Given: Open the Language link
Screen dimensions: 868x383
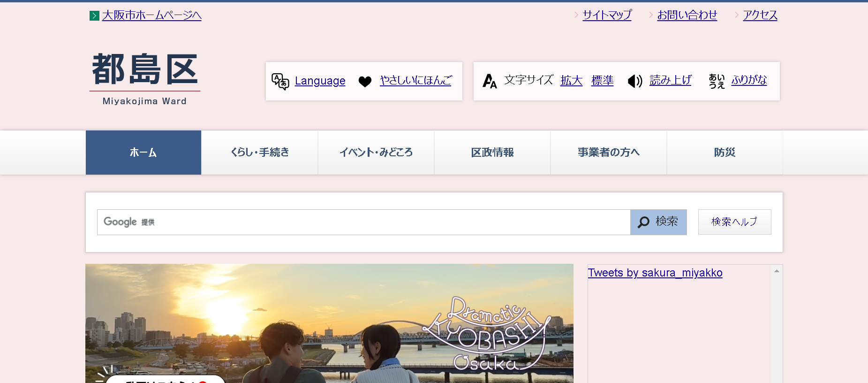Looking at the screenshot, I should 320,81.
